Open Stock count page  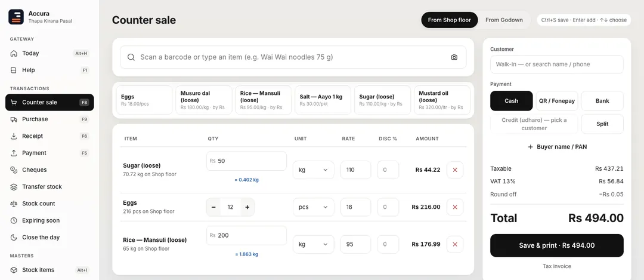point(49,204)
